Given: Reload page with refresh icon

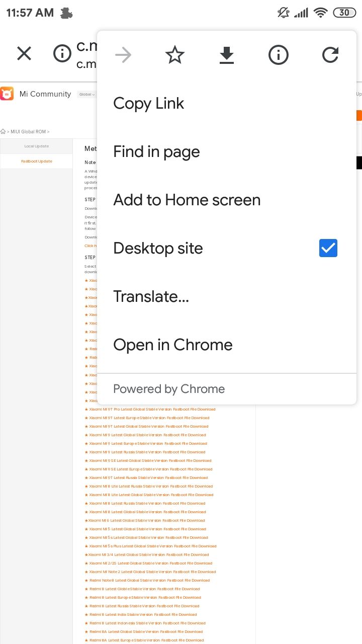Looking at the screenshot, I should (330, 55).
